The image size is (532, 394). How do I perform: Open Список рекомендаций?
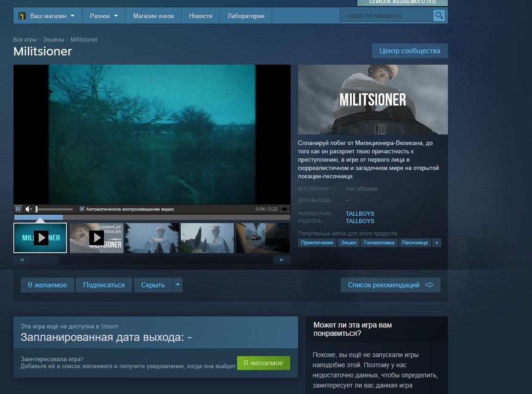pos(391,285)
